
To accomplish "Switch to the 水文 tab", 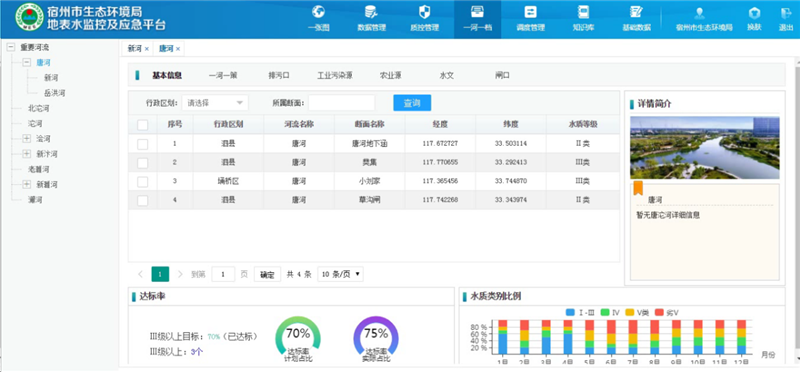I will coord(446,76).
